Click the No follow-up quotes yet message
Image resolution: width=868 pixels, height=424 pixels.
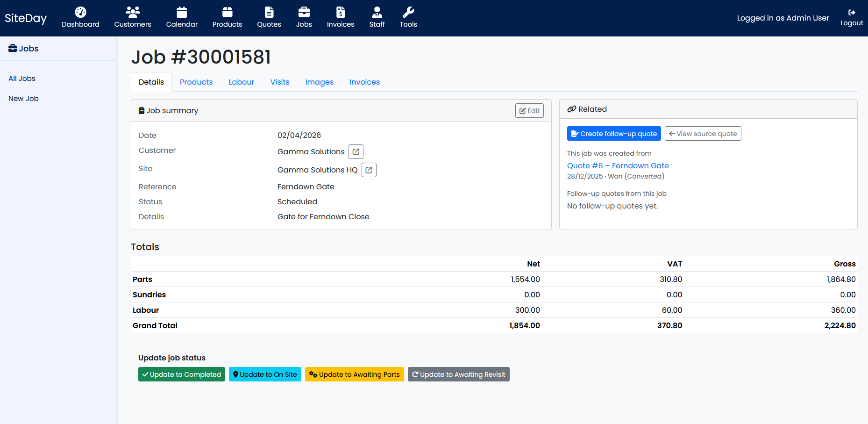click(x=612, y=206)
